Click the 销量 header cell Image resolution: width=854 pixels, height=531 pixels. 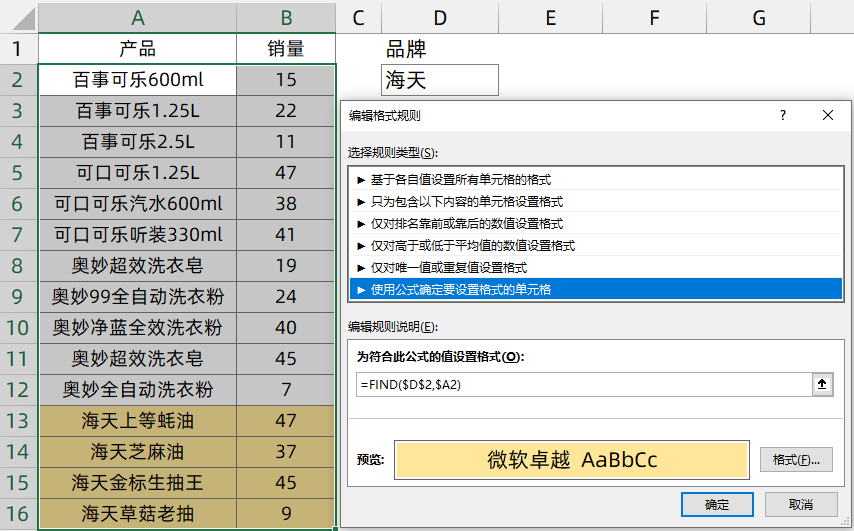286,49
